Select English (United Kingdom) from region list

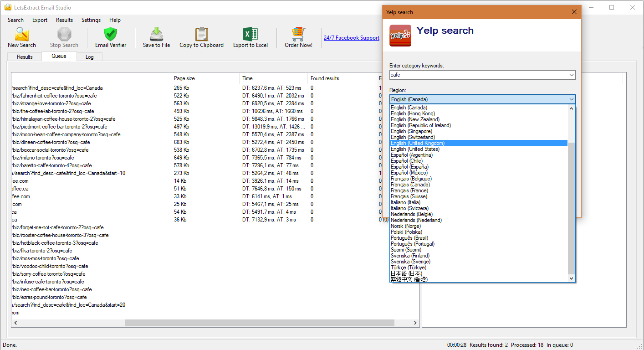(x=418, y=143)
